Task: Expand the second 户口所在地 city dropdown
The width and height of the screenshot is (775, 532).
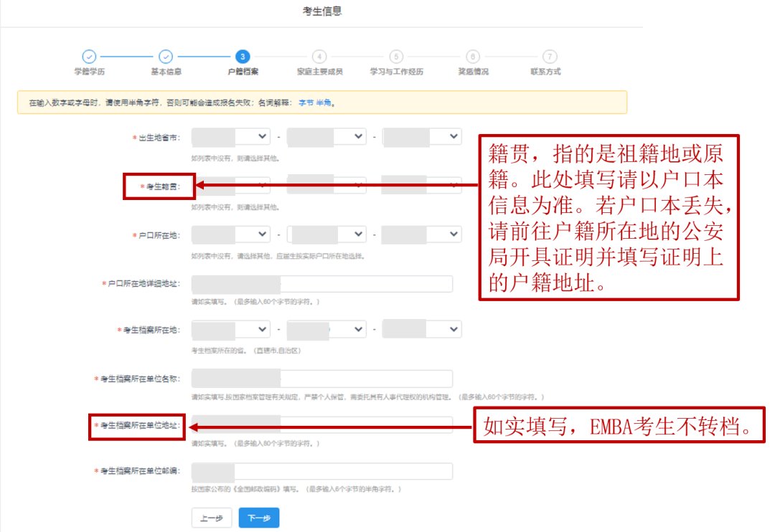Action: tap(327, 234)
